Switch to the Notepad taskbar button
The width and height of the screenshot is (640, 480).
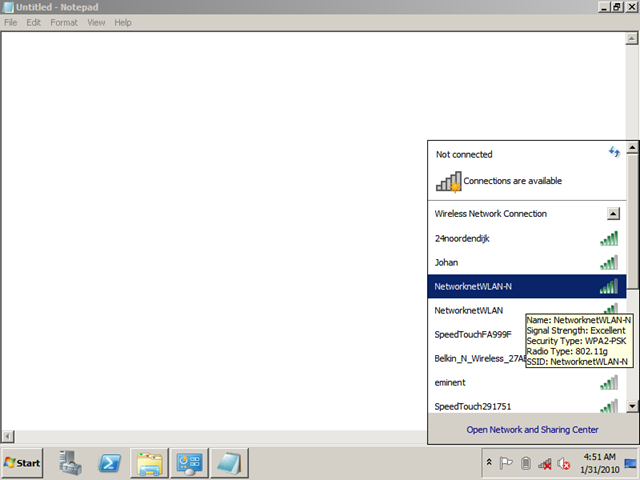pyautogui.click(x=229, y=463)
